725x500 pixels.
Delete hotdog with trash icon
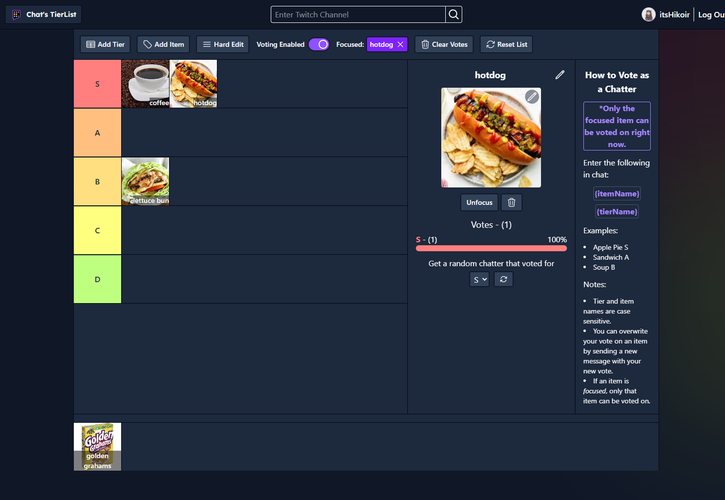tap(511, 202)
